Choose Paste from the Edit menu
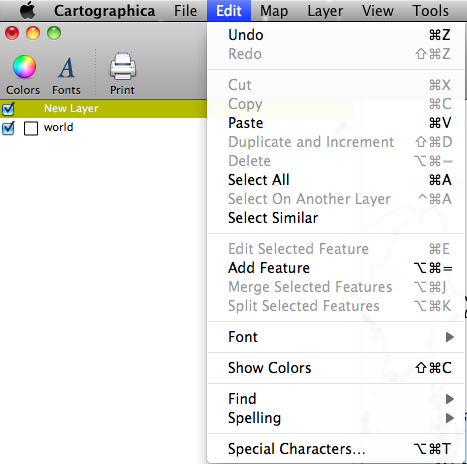The height and width of the screenshot is (464, 467). click(x=335, y=123)
